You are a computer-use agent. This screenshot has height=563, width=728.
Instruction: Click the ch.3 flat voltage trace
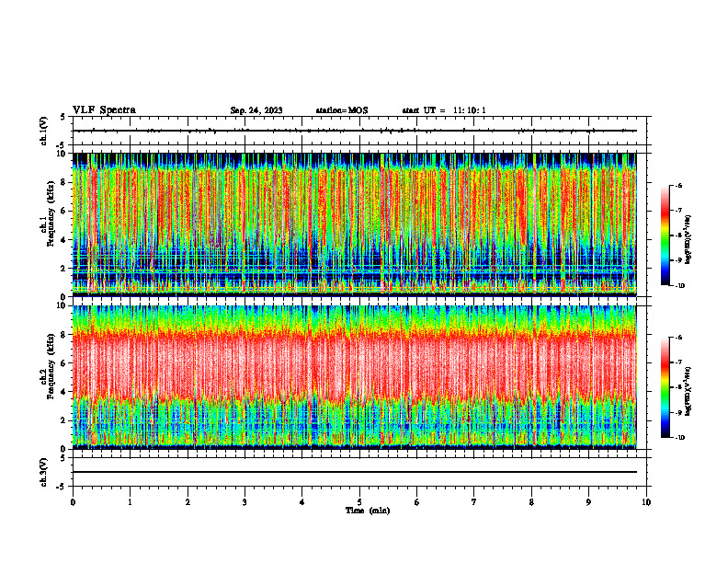[355, 472]
